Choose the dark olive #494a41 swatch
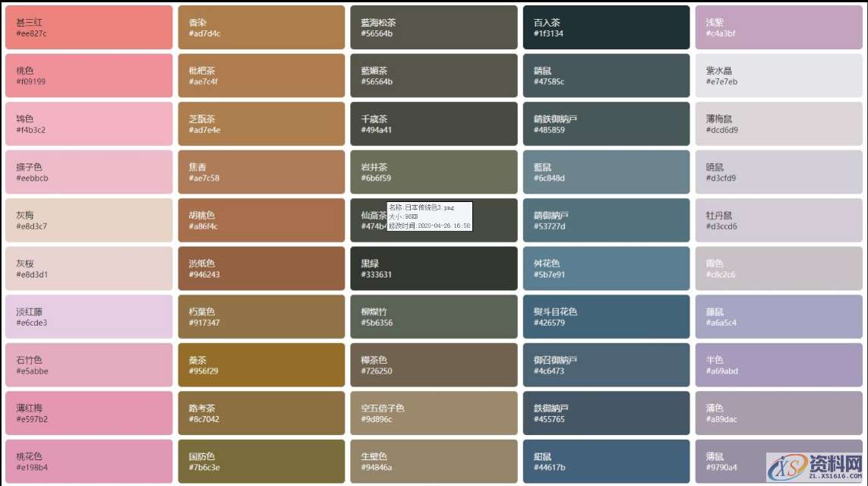 pyautogui.click(x=434, y=124)
